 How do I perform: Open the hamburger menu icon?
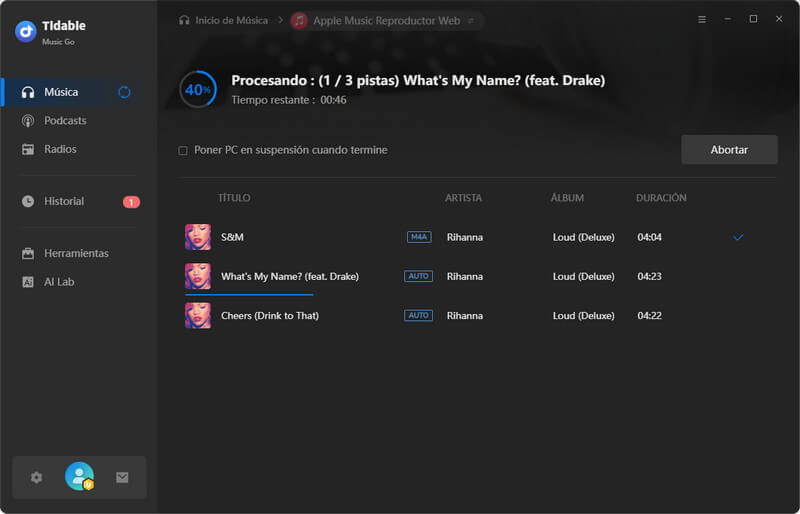tap(701, 19)
